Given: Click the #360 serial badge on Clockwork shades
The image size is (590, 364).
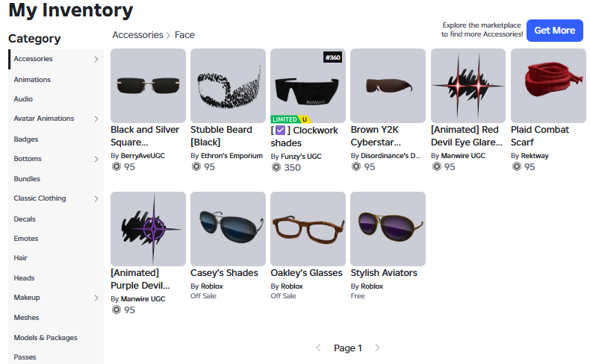Looking at the screenshot, I should coord(332,57).
